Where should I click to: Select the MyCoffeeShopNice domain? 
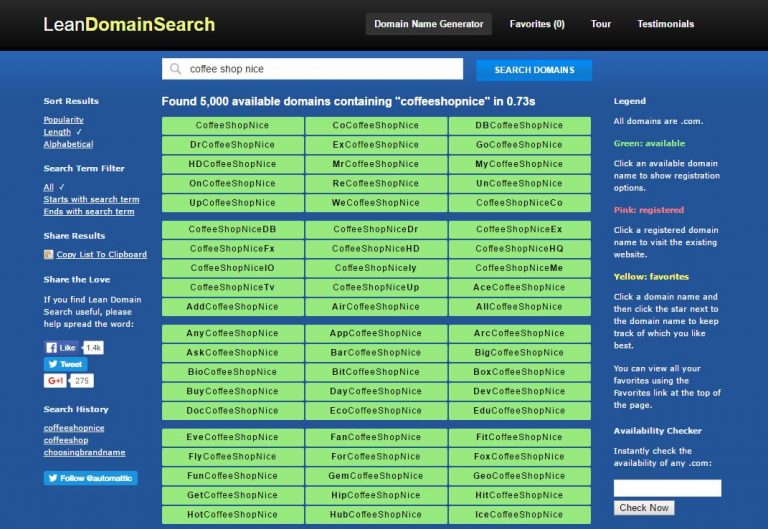tap(520, 164)
